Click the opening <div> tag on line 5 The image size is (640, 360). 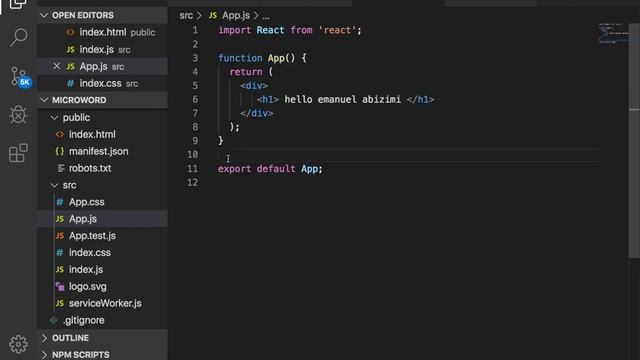254,86
